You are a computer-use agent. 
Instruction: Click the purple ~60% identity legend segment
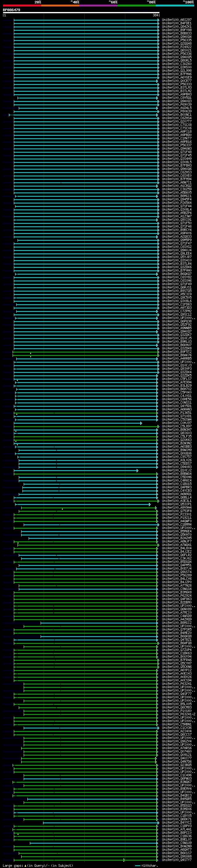[99, 6]
